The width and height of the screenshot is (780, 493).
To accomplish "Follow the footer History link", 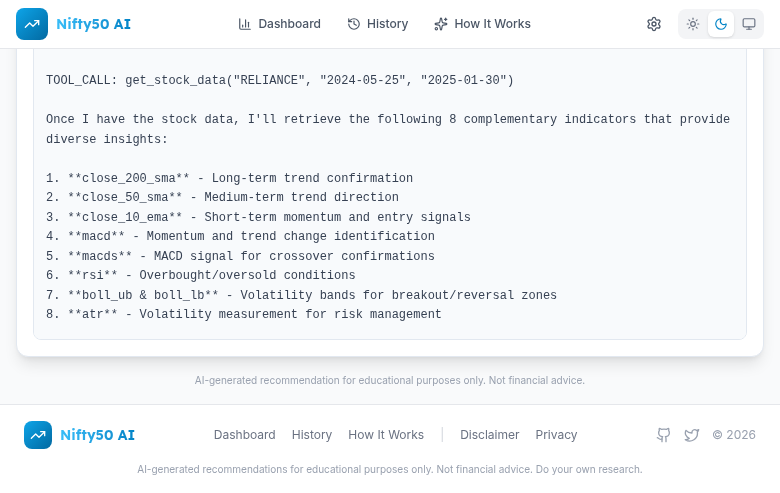I will pos(312,435).
